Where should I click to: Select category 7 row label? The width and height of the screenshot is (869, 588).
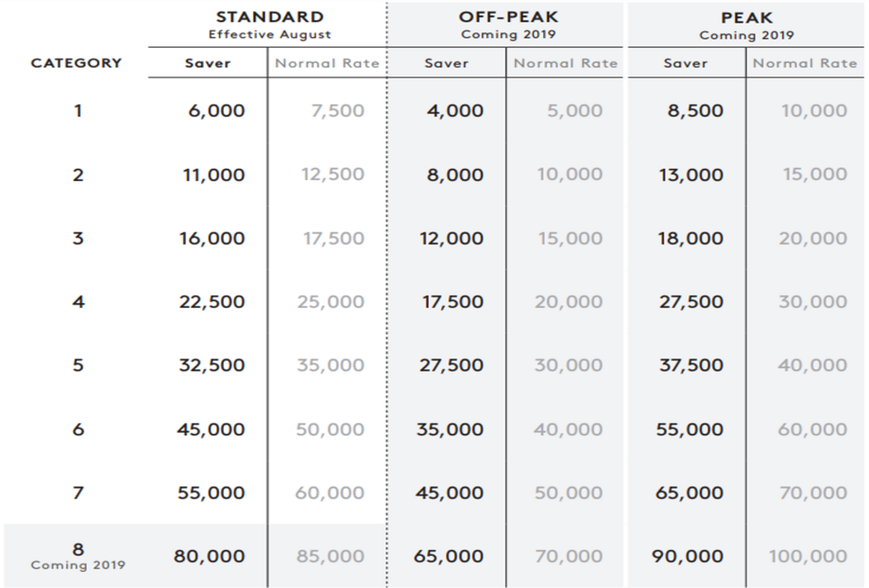[78, 493]
